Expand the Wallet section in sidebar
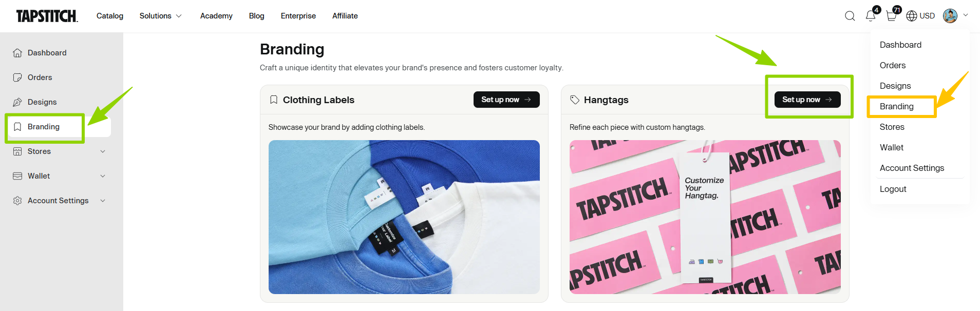Screen dimensions: 980x311 click(x=103, y=176)
